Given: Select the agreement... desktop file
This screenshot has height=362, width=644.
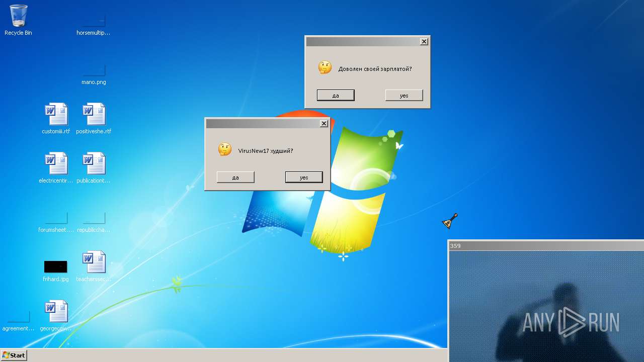Looking at the screenshot, I should (x=19, y=319).
